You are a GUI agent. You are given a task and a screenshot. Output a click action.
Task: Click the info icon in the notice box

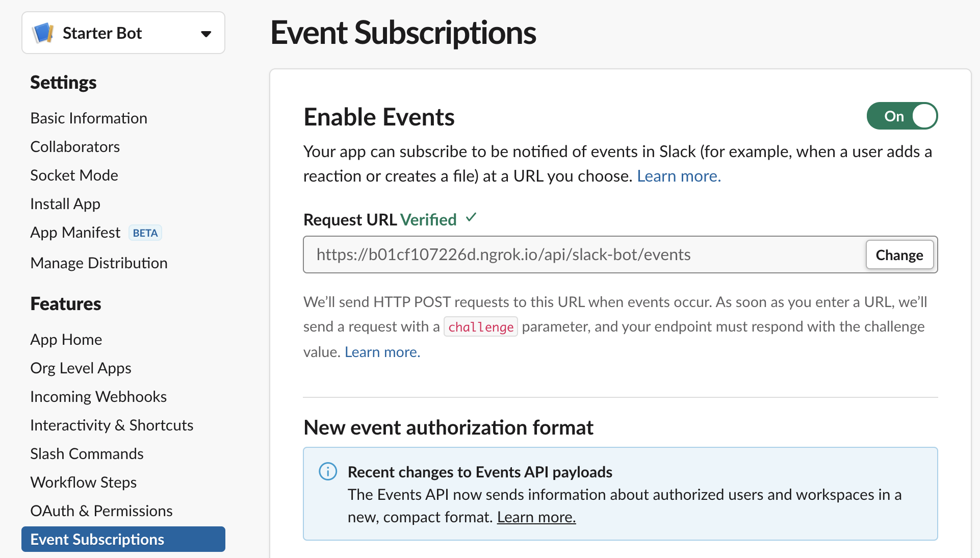tap(328, 471)
